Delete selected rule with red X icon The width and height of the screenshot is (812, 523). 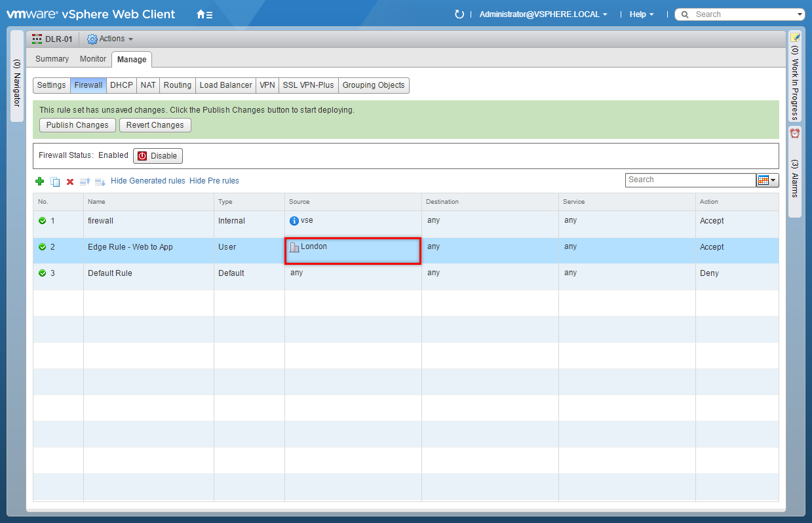[70, 182]
